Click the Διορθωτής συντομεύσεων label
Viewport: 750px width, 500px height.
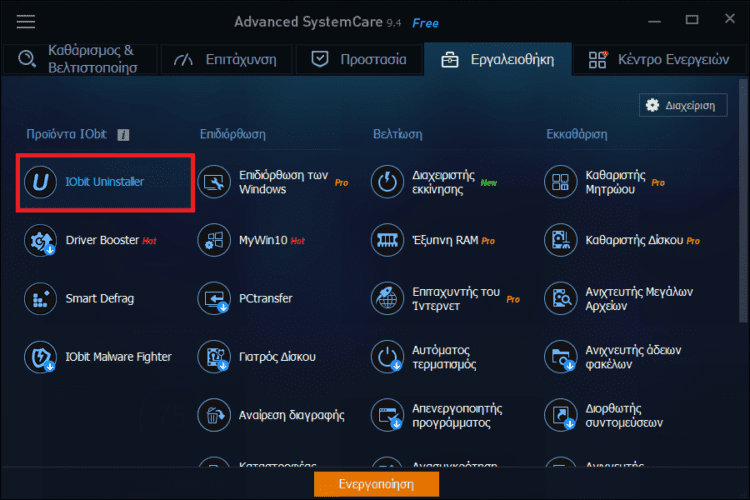coord(624,415)
